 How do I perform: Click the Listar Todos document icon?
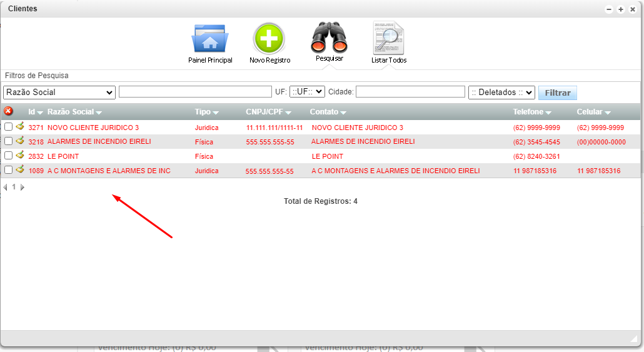coord(388,39)
